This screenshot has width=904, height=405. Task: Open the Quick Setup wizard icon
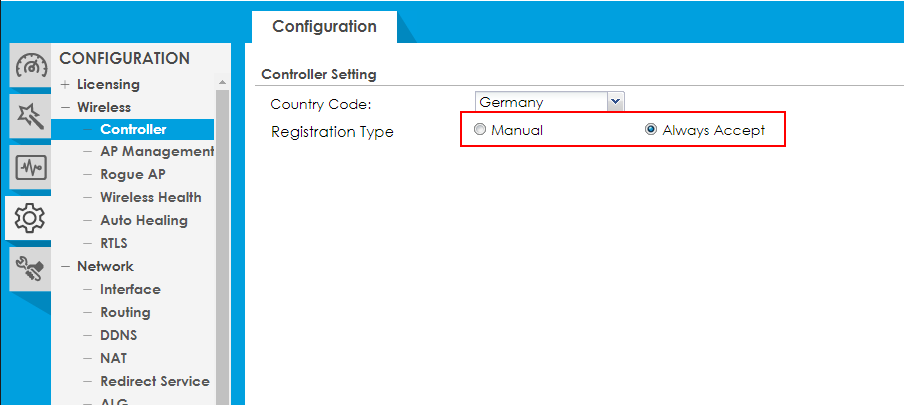coord(29,116)
